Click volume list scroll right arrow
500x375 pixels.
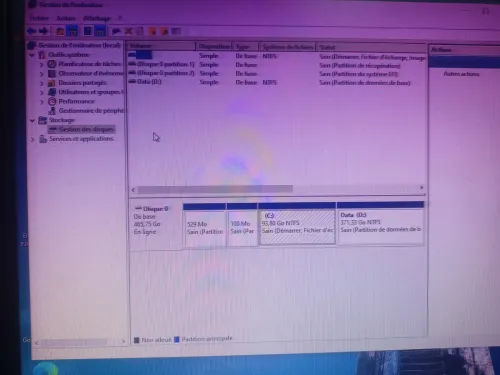pyautogui.click(x=422, y=188)
